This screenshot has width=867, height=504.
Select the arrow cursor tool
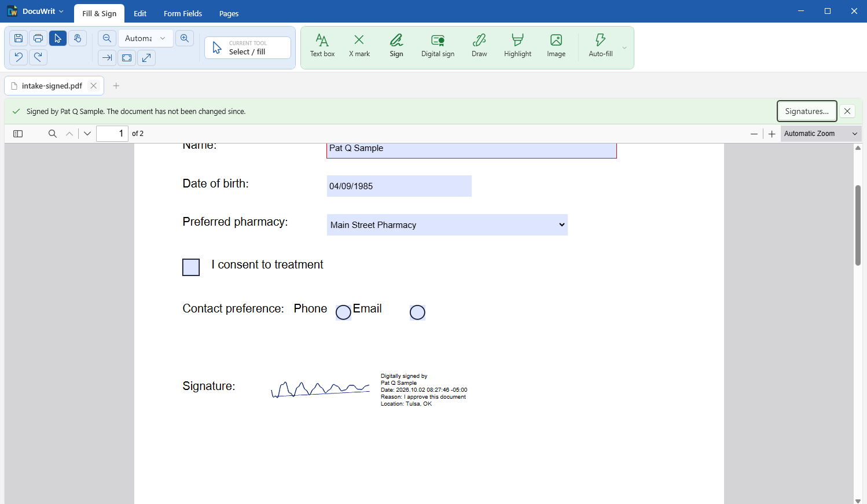(x=58, y=38)
